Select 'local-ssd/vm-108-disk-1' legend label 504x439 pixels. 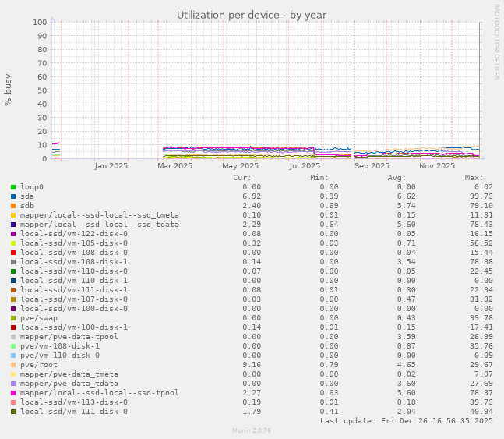pyautogui.click(x=74, y=262)
